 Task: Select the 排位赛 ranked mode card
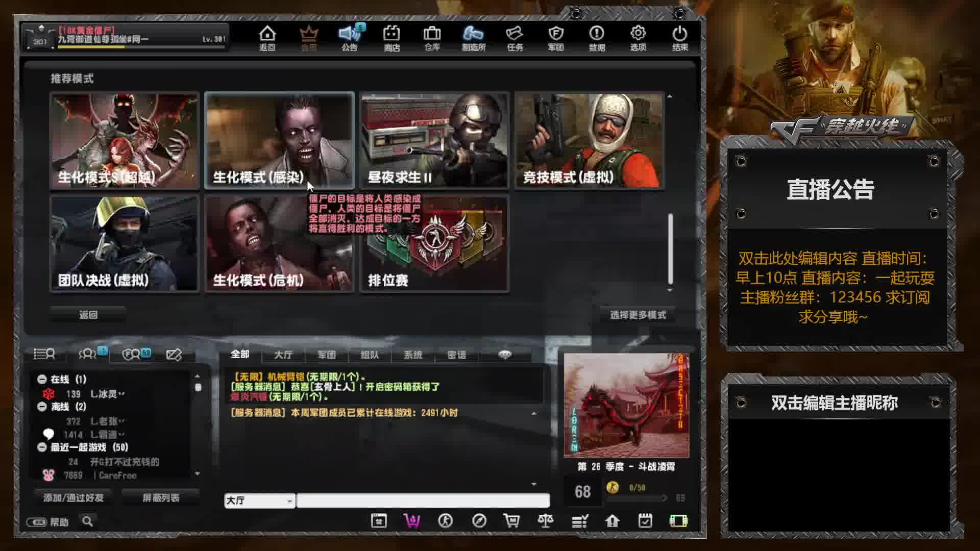point(435,244)
